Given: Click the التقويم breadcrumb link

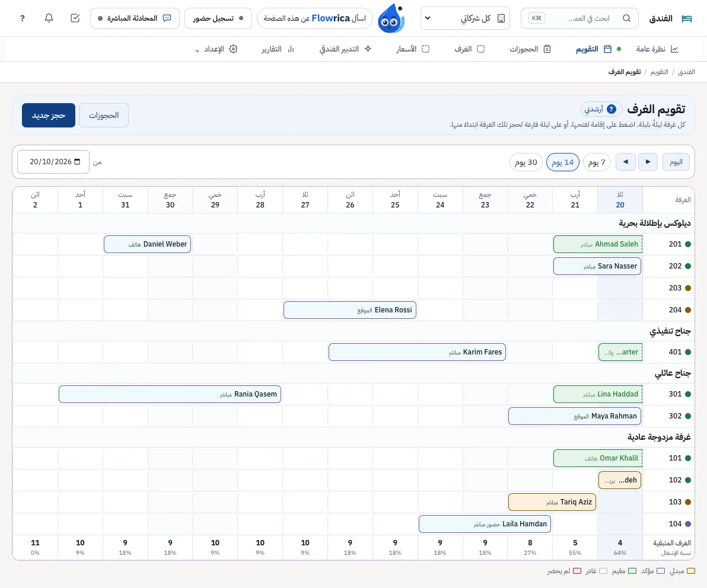Looking at the screenshot, I should point(659,72).
